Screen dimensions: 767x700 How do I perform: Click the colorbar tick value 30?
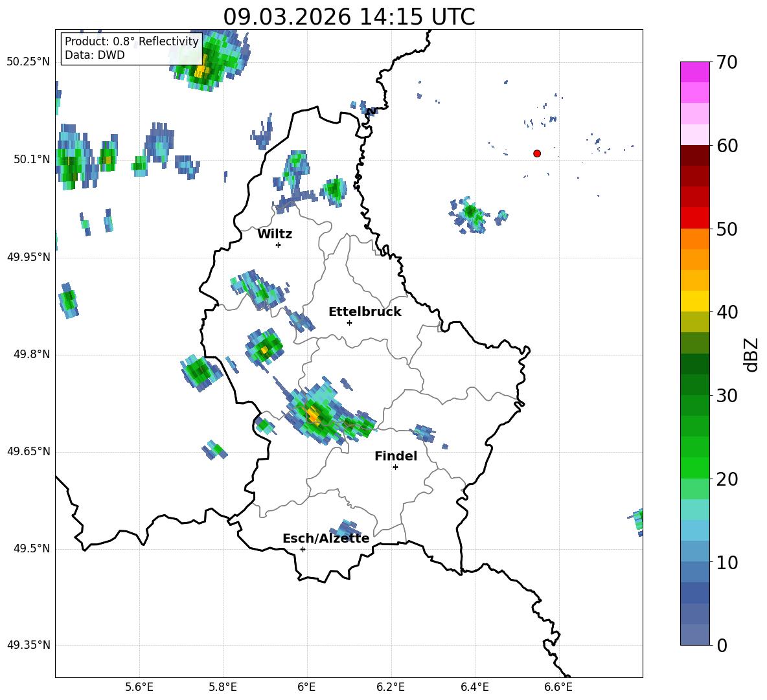727,396
